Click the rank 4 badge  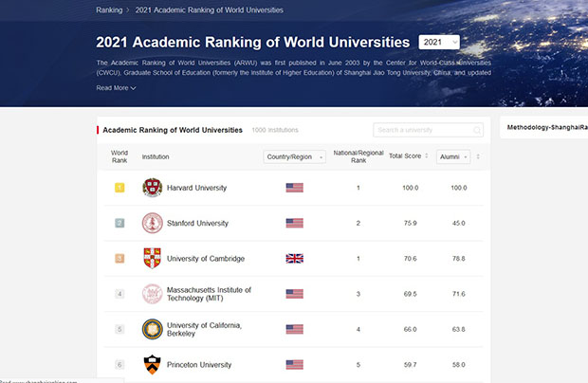click(x=119, y=294)
